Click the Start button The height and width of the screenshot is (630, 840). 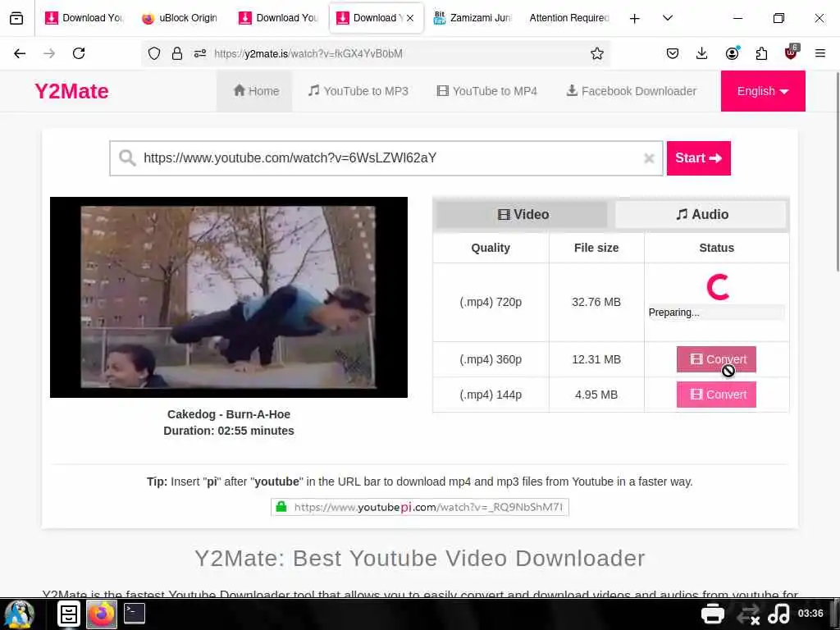pyautogui.click(x=699, y=158)
